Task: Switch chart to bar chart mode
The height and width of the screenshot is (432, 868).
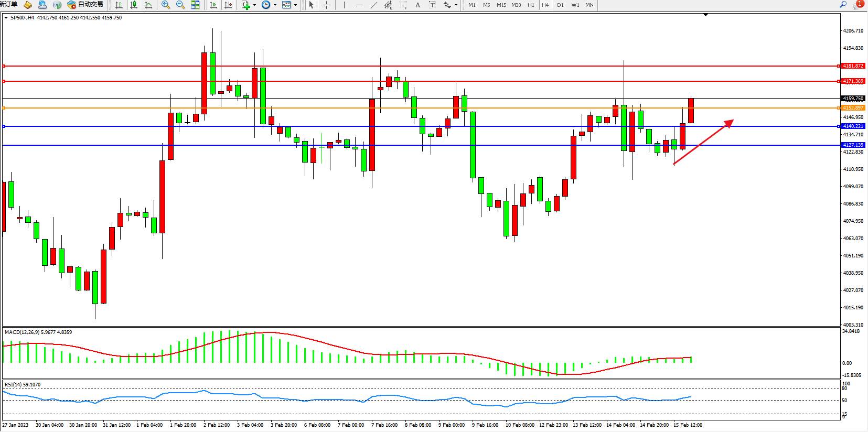Action: point(119,5)
